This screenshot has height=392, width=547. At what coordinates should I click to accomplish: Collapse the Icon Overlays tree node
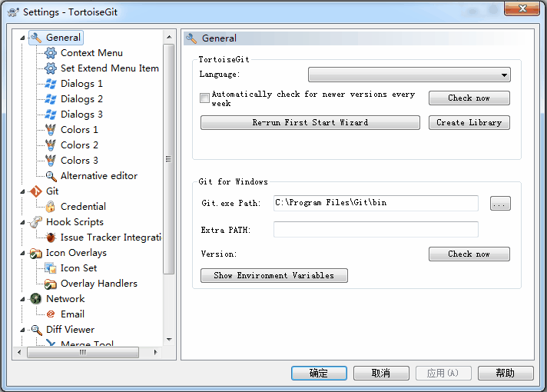23,253
